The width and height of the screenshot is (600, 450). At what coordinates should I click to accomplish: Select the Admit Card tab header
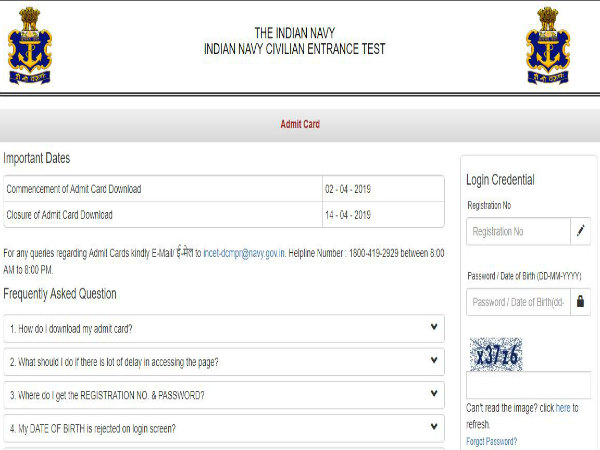[300, 124]
